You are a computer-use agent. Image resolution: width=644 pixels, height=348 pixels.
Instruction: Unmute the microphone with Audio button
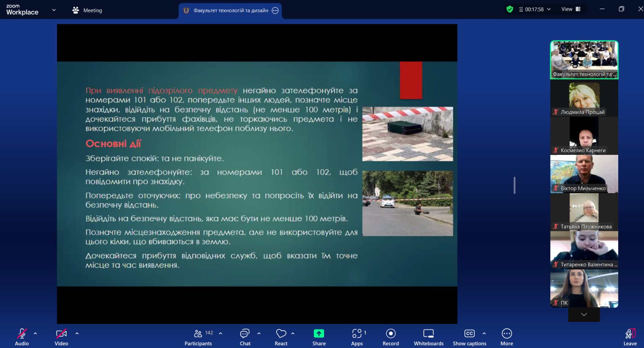coord(22,337)
